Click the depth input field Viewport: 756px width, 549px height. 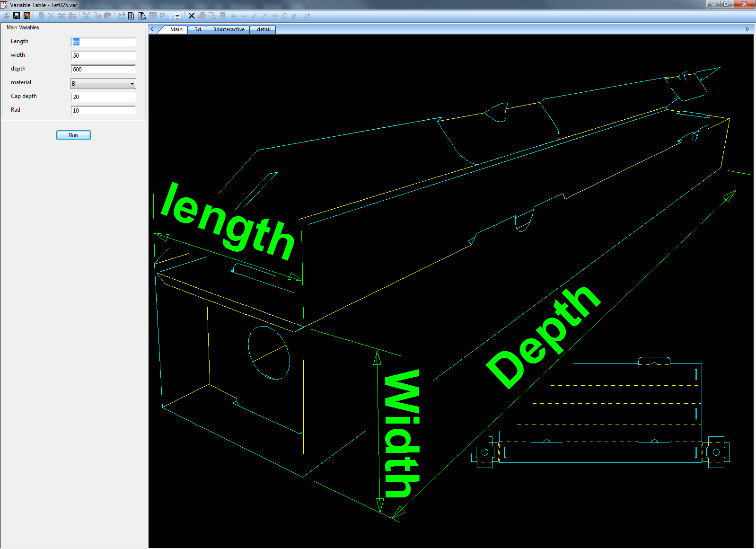[103, 69]
